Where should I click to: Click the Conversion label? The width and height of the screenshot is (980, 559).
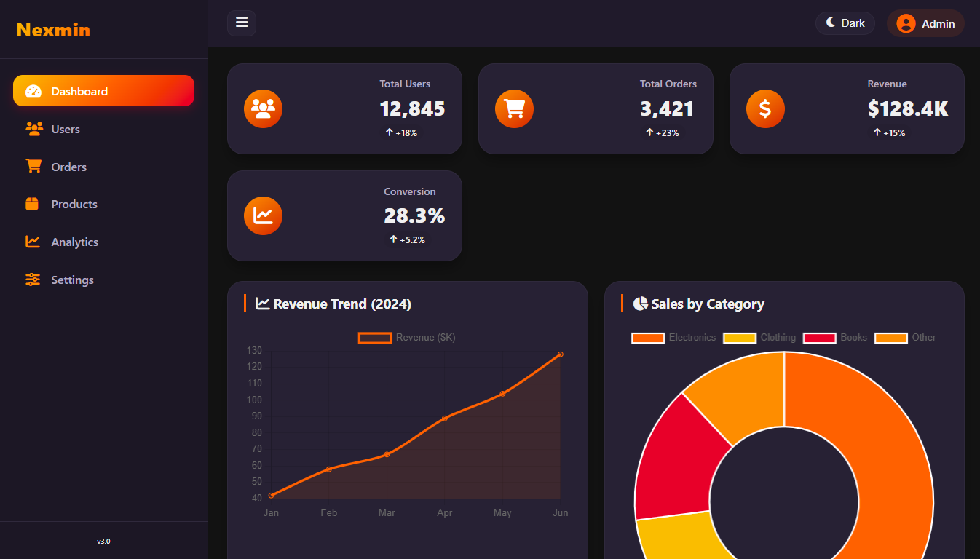[410, 192]
